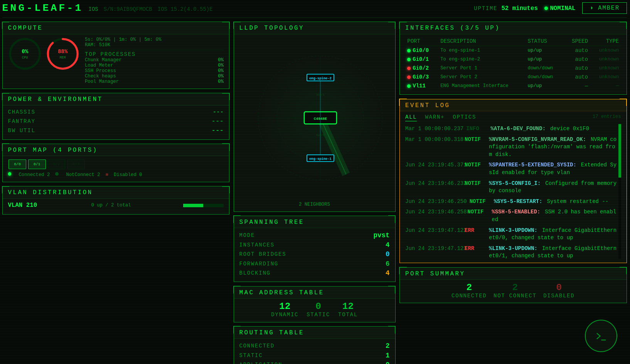Click the Gi0/3 red status dot
This screenshot has height=364, width=630.
point(409,77)
